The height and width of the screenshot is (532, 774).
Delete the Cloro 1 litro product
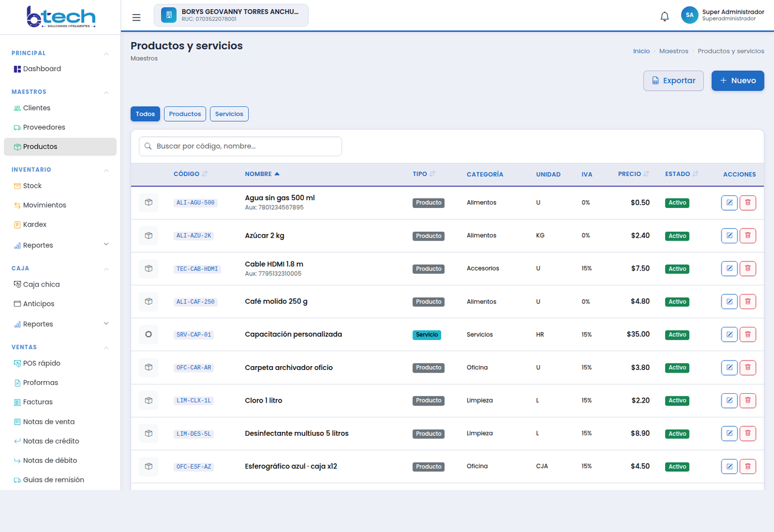[747, 400]
